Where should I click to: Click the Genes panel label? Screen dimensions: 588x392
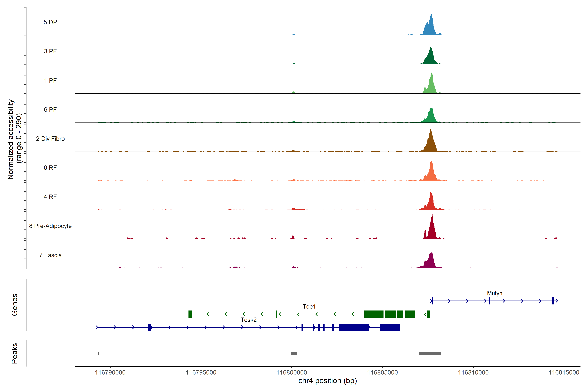(x=15, y=305)
